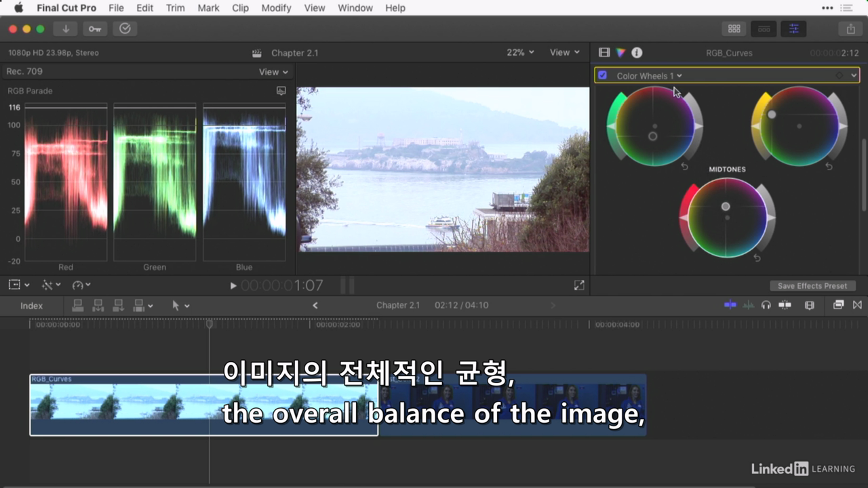This screenshot has height=488, width=868.
Task: Reset the left color wheel
Action: tap(685, 166)
